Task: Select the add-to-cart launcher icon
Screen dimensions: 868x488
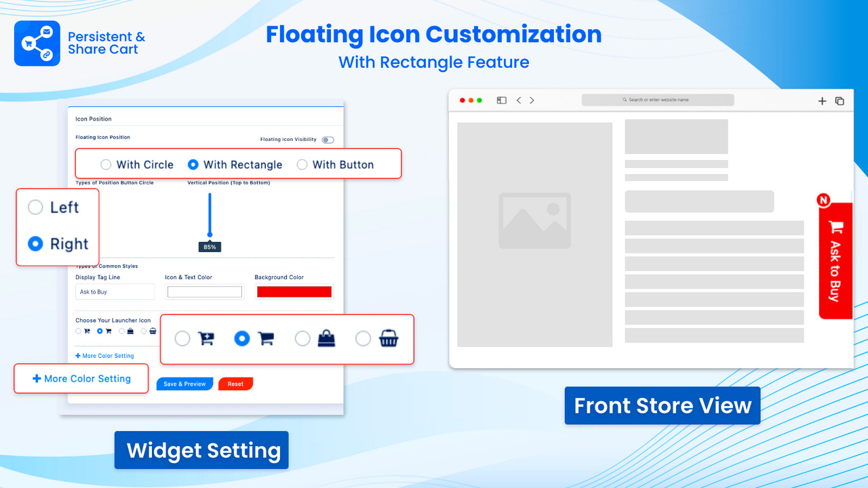Action: pos(182,338)
